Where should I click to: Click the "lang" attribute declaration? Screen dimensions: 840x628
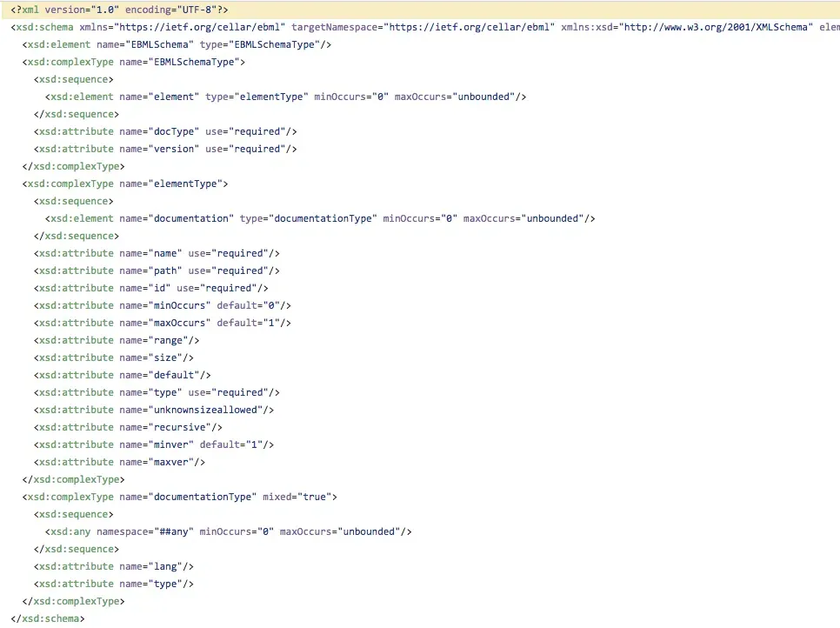point(113,566)
